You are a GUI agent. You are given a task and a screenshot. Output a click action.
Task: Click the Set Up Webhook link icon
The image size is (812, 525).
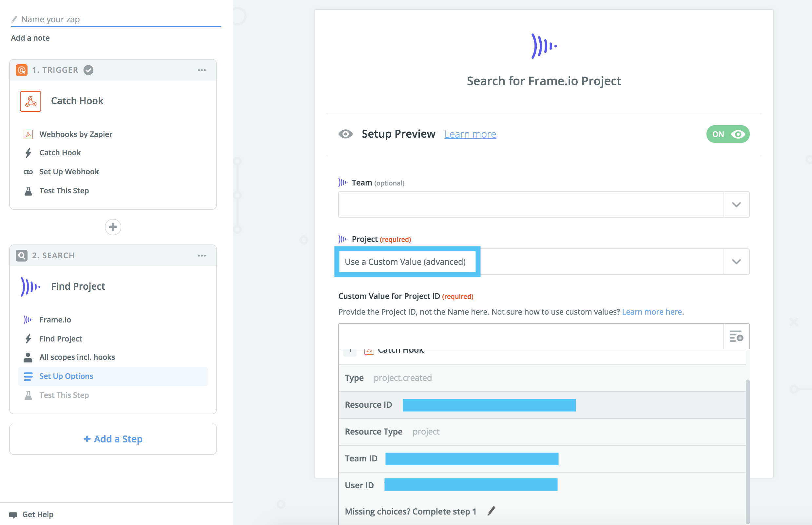(x=28, y=171)
